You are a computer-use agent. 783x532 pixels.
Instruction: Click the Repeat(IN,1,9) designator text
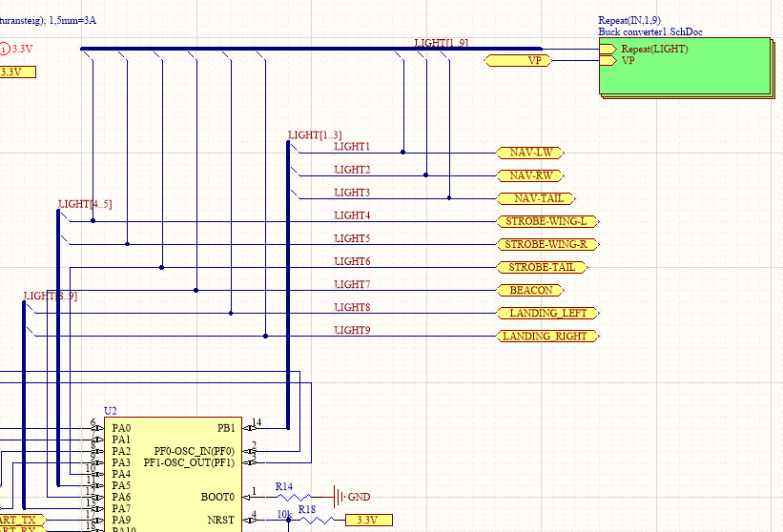(x=629, y=20)
